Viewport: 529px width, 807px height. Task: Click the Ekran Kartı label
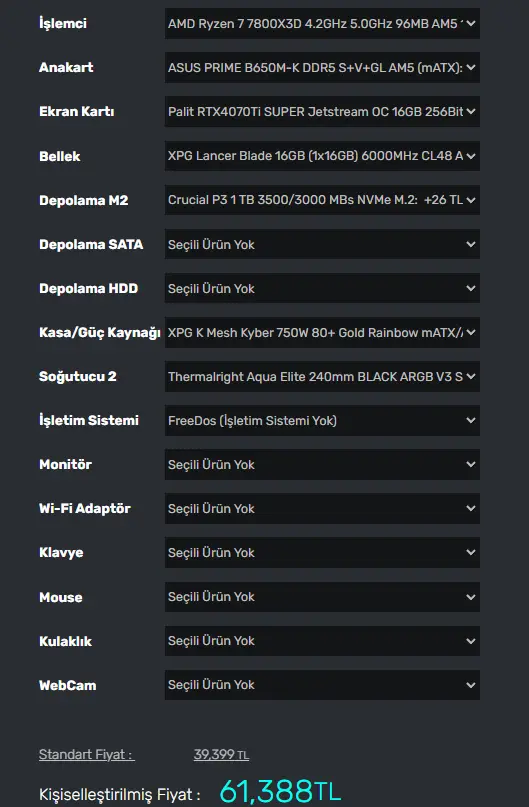[77, 111]
